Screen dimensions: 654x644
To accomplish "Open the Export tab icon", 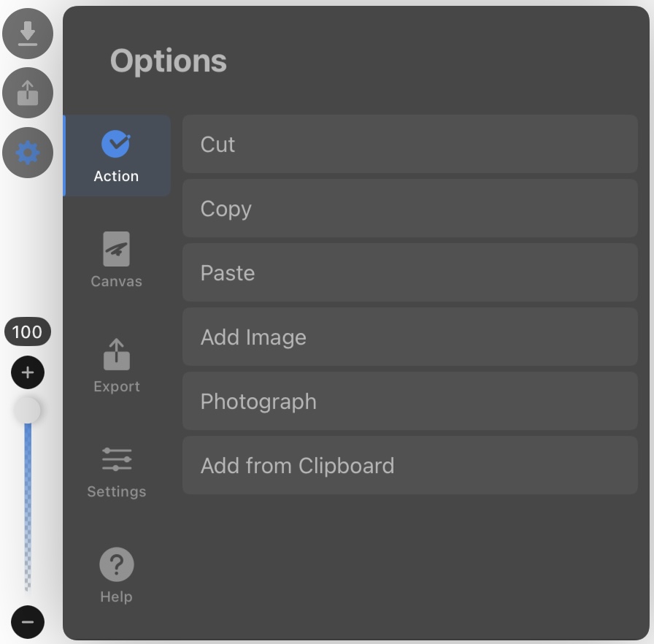I will (x=116, y=366).
